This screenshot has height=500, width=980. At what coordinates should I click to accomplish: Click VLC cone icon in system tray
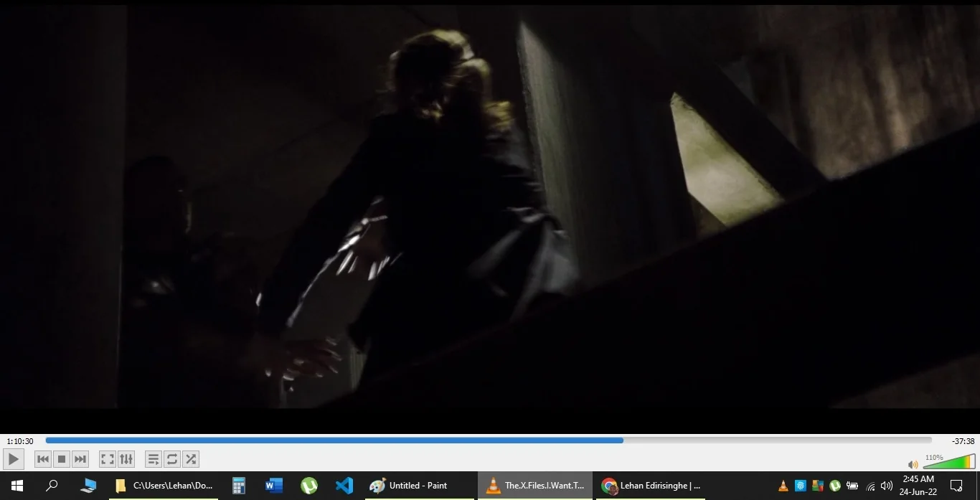click(783, 486)
